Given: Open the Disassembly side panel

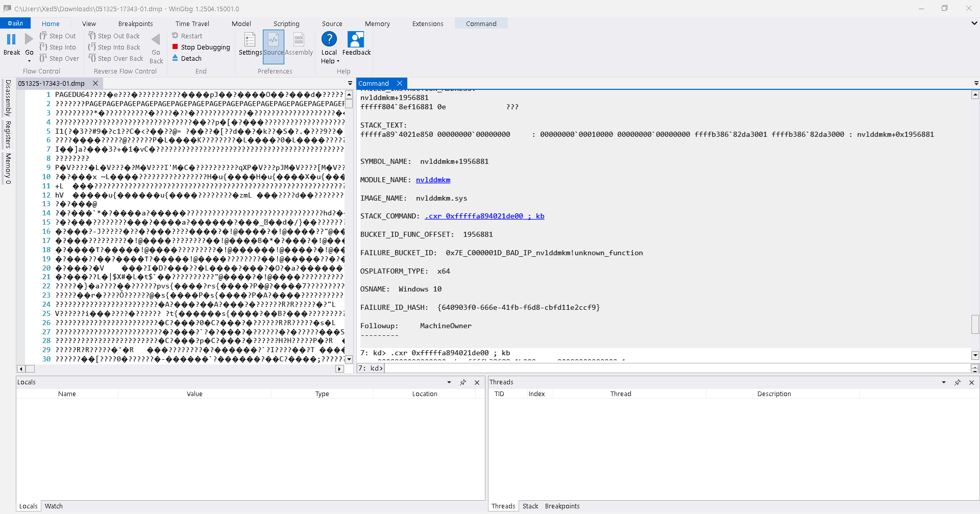Looking at the screenshot, I should (x=8, y=98).
